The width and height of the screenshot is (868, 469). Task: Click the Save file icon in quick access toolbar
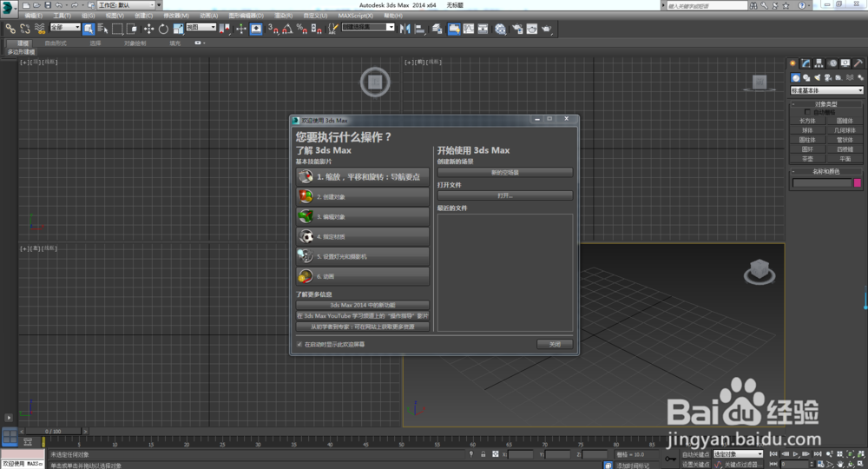(x=48, y=5)
